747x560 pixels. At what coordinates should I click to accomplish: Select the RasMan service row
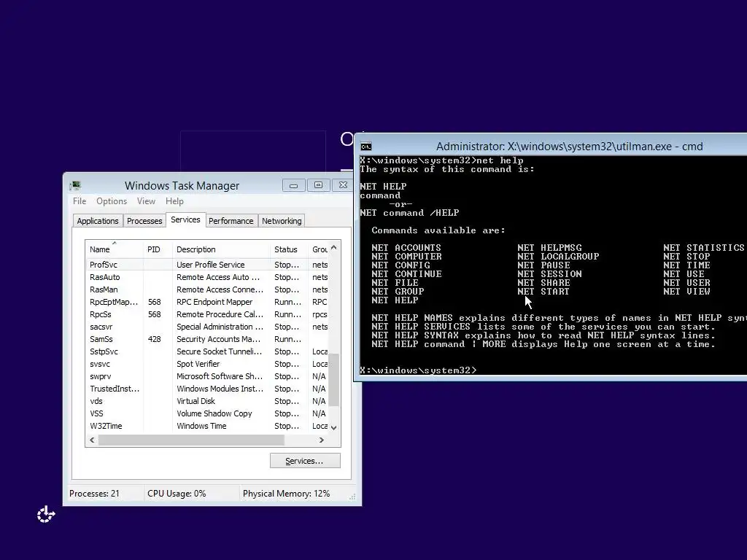[207, 289]
